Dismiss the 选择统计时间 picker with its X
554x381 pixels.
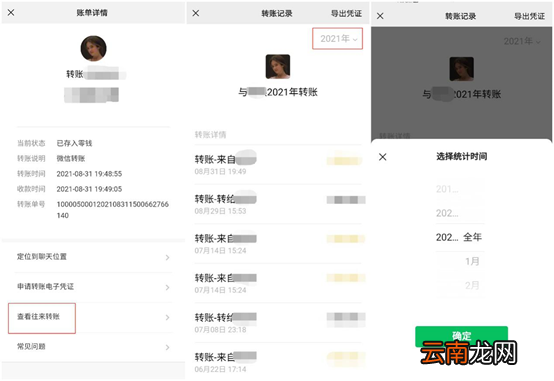pos(383,157)
